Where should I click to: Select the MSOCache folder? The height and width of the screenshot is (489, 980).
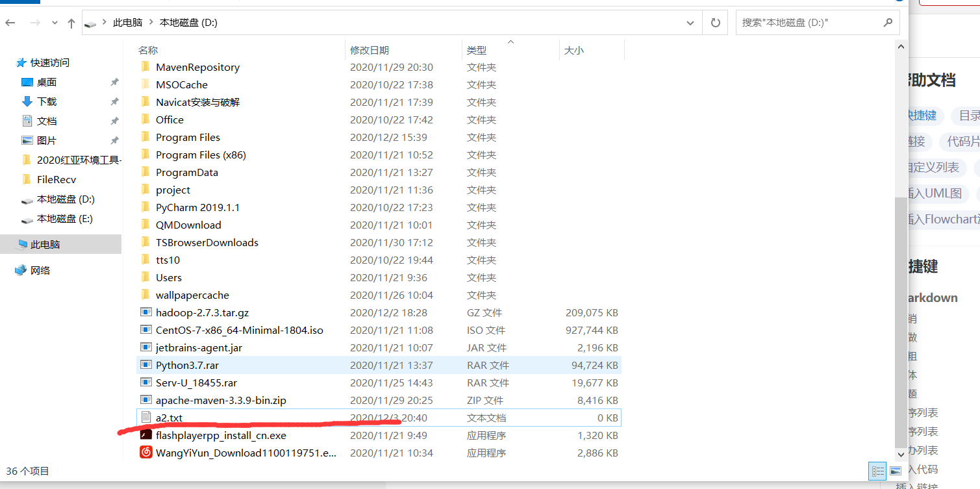pyautogui.click(x=182, y=84)
